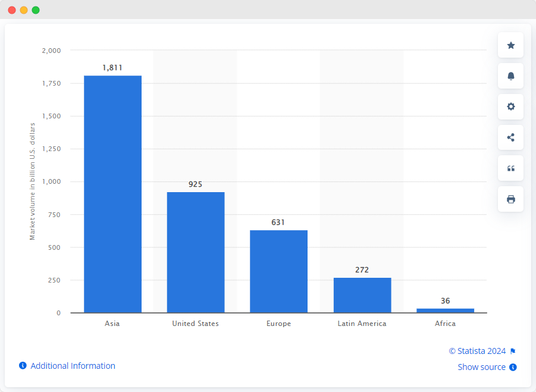Click the 1,500 y-axis tick label

coord(51,116)
